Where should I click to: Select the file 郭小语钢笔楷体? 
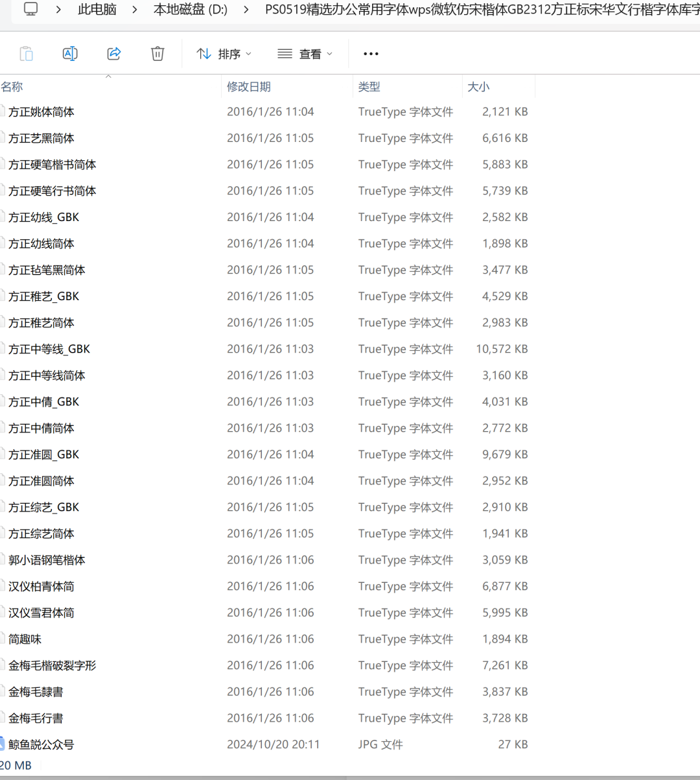click(x=47, y=560)
